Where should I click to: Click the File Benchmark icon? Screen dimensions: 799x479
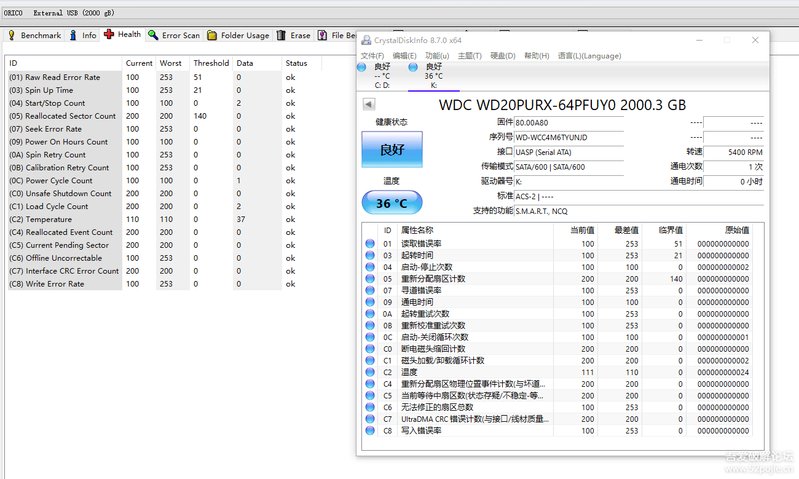coord(322,35)
